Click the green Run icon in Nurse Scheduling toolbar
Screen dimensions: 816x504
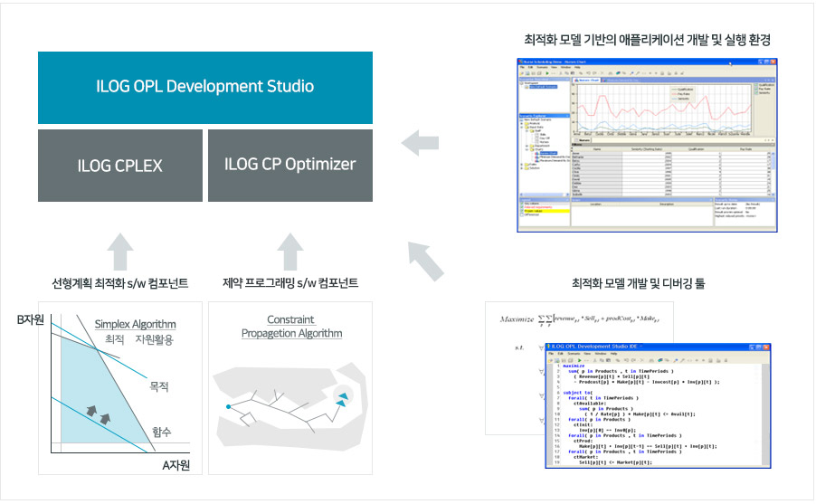pos(546,73)
